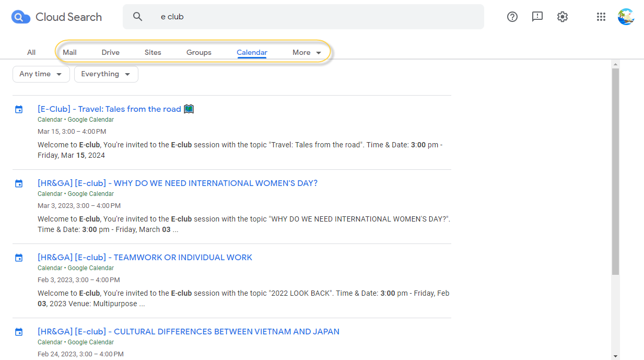Open the Help icon in the top bar
This screenshot has height=360, width=644.
[512, 17]
